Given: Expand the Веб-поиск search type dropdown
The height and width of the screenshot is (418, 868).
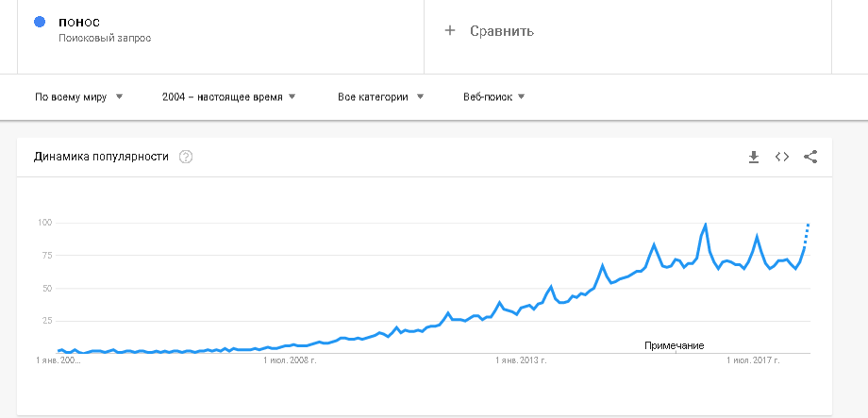Looking at the screenshot, I should click(x=493, y=96).
